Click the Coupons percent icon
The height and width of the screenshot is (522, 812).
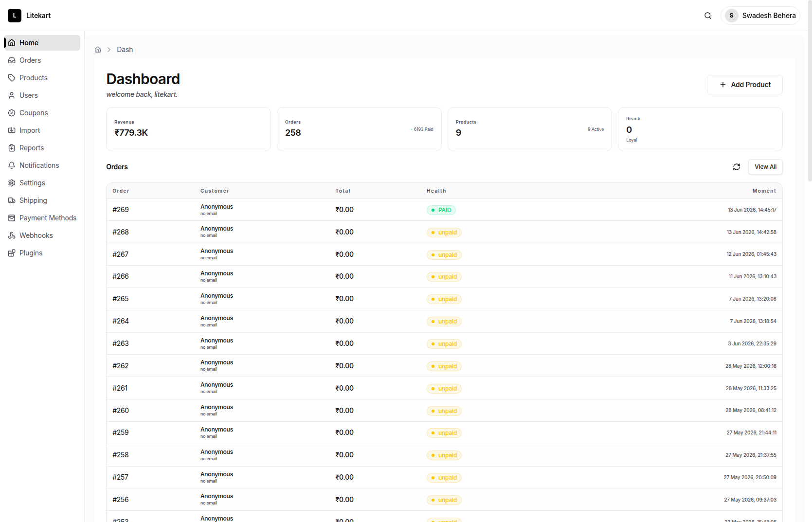click(x=12, y=113)
